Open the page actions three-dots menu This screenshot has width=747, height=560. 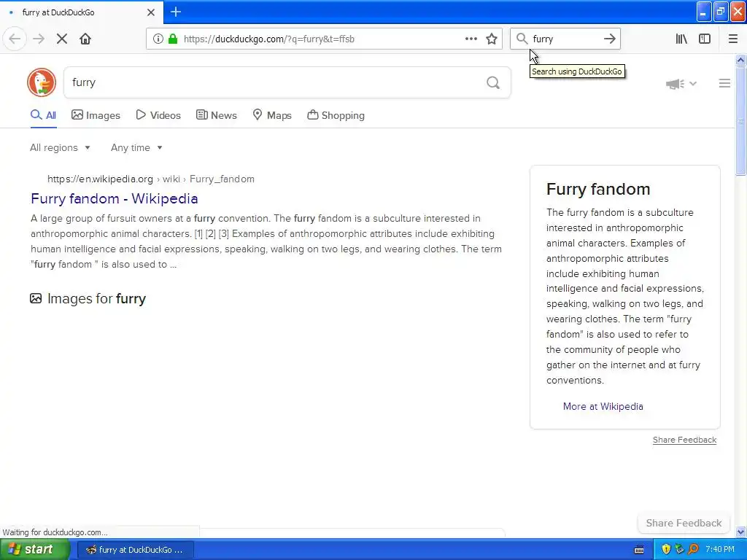pos(471,39)
